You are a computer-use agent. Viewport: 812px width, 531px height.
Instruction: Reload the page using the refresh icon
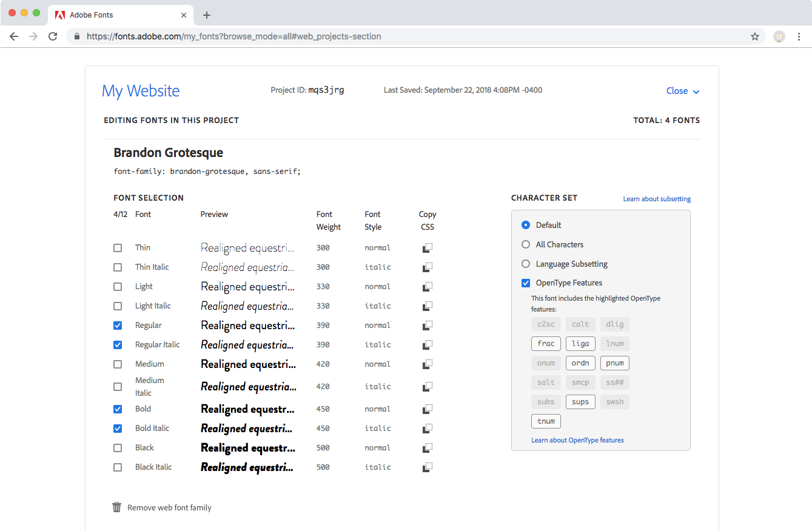tap(53, 36)
